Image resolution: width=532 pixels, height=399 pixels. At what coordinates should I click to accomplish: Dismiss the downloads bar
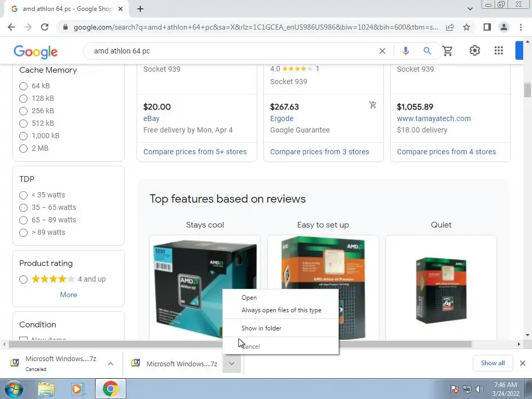523,363
